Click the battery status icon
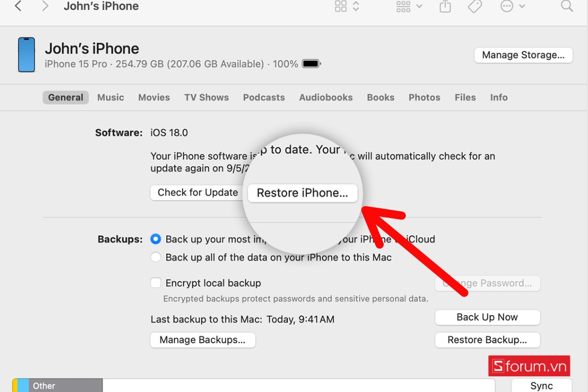The width and height of the screenshot is (588, 392). 311,64
